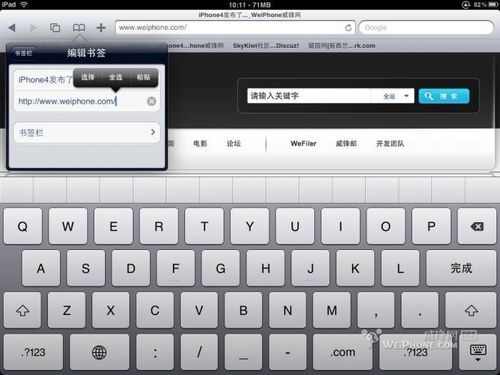Tap the 完成 done key
This screenshot has width=500, height=375.
click(x=461, y=268)
